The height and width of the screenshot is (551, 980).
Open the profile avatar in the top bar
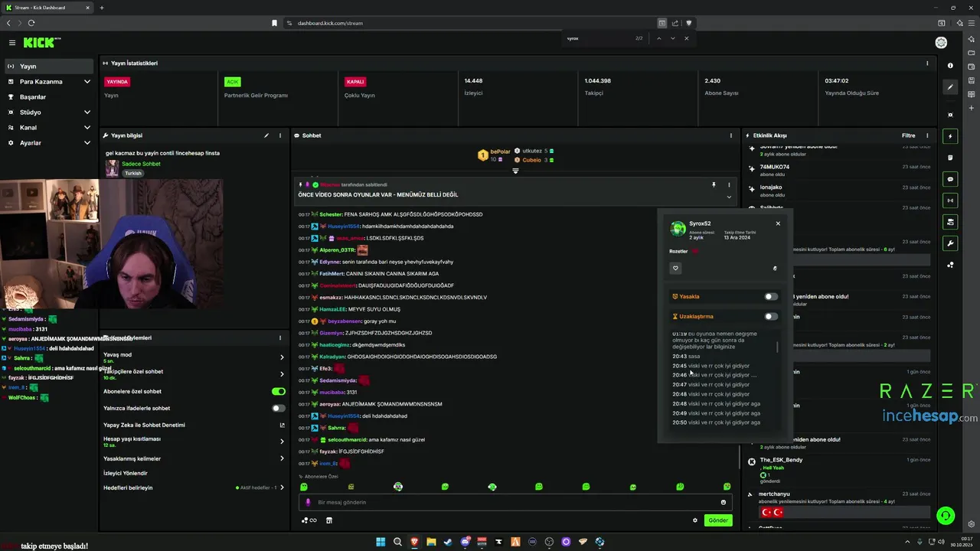[941, 43]
